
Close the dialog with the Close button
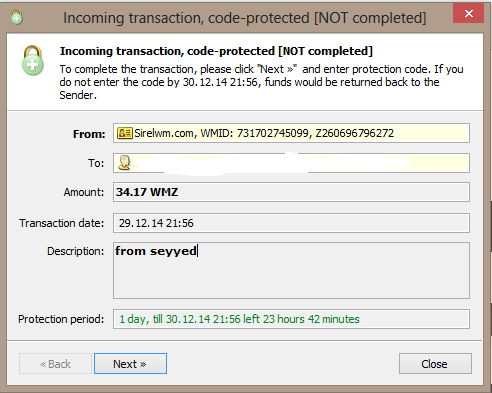point(435,364)
